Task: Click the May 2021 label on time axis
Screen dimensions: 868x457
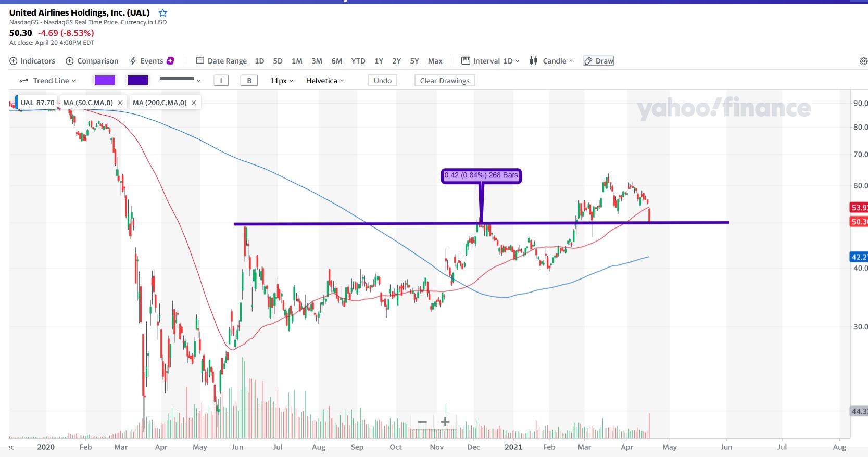Action: pyautogui.click(x=670, y=447)
